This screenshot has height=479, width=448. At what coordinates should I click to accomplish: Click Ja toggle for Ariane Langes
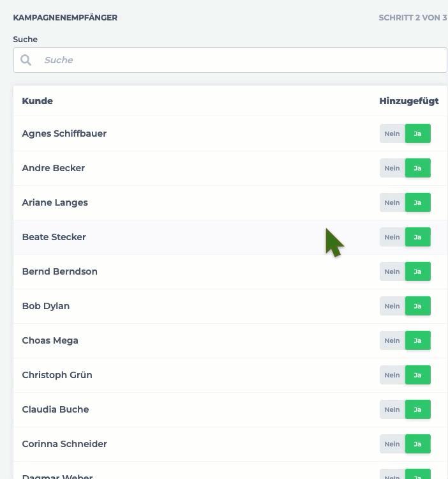tap(418, 202)
